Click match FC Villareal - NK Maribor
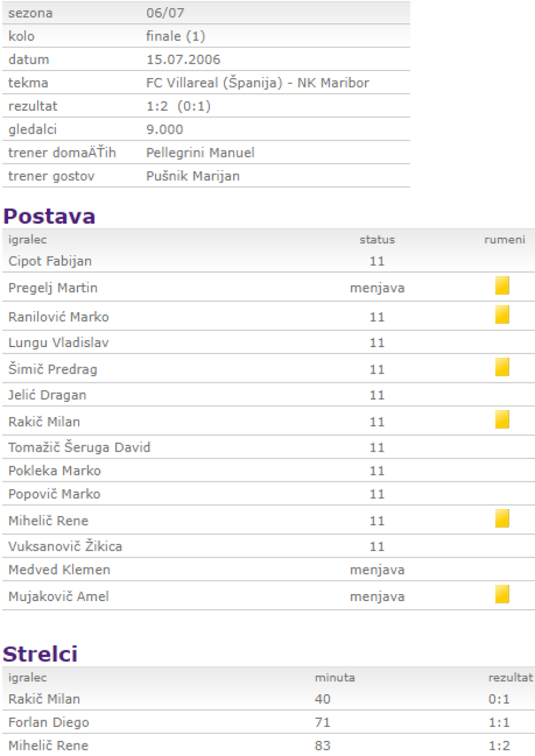535x756 pixels. point(257,83)
